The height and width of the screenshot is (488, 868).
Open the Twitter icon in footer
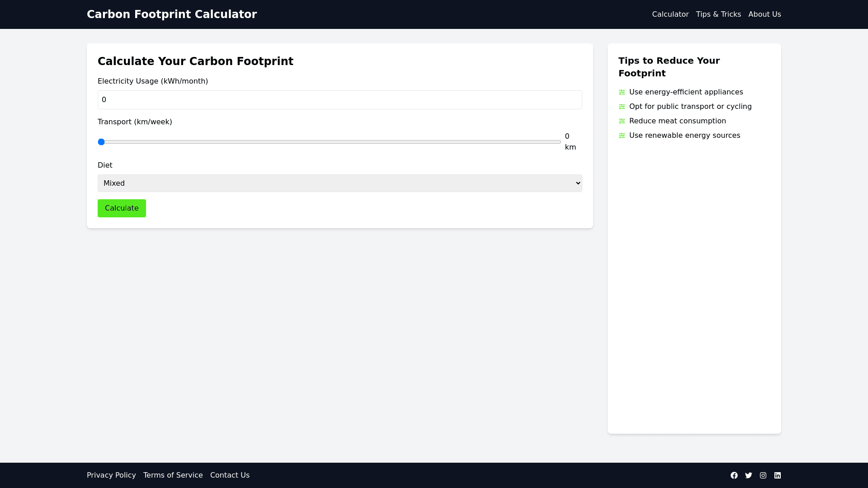pyautogui.click(x=749, y=475)
